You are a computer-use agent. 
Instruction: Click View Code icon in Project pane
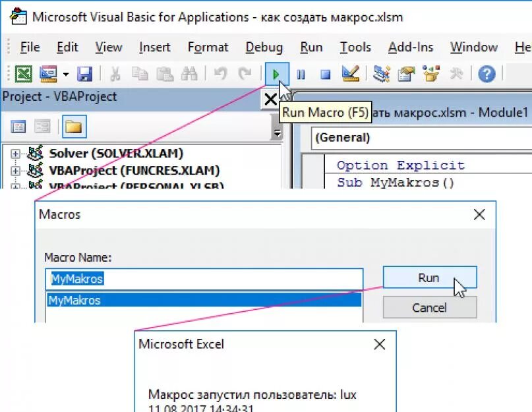click(x=18, y=127)
